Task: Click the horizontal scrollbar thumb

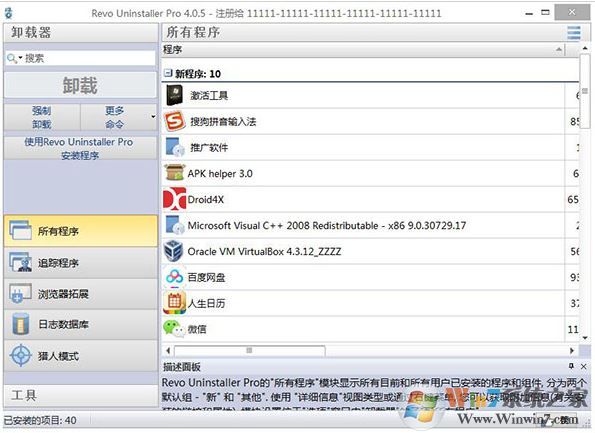Action: [249, 350]
